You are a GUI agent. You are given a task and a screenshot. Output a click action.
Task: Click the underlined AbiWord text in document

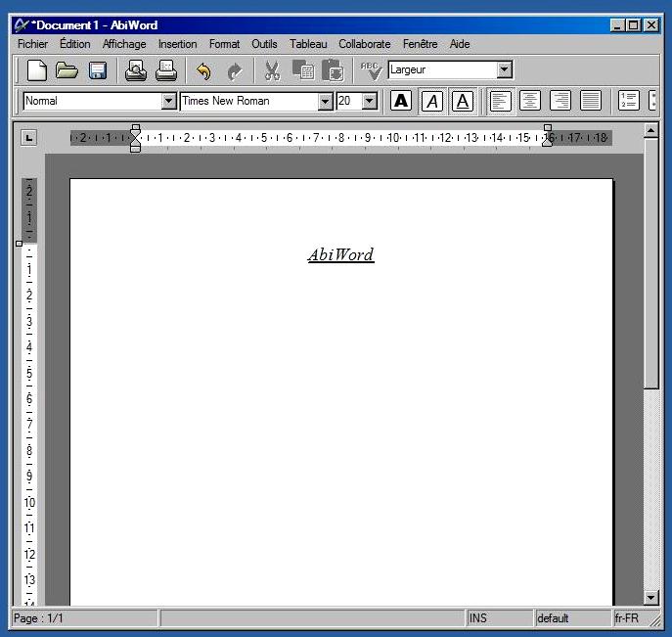(x=340, y=255)
